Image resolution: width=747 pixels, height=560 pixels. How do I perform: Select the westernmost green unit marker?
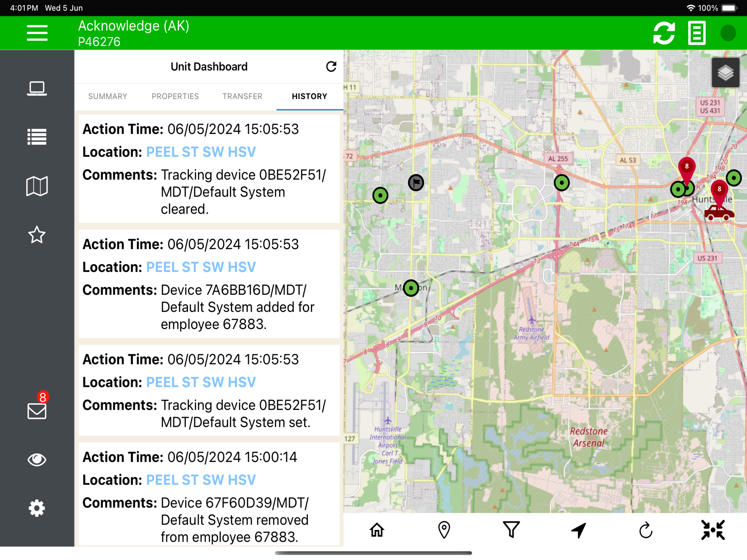[380, 195]
